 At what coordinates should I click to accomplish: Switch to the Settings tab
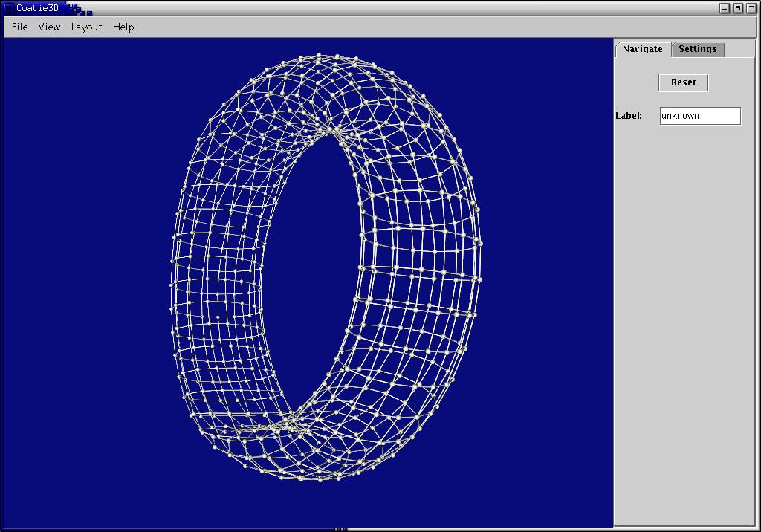pyautogui.click(x=697, y=49)
